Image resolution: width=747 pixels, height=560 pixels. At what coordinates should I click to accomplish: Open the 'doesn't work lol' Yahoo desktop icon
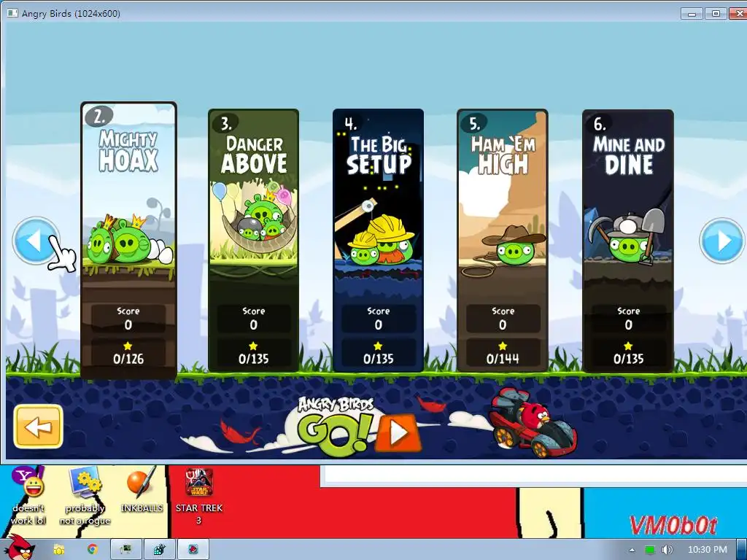tap(28, 496)
